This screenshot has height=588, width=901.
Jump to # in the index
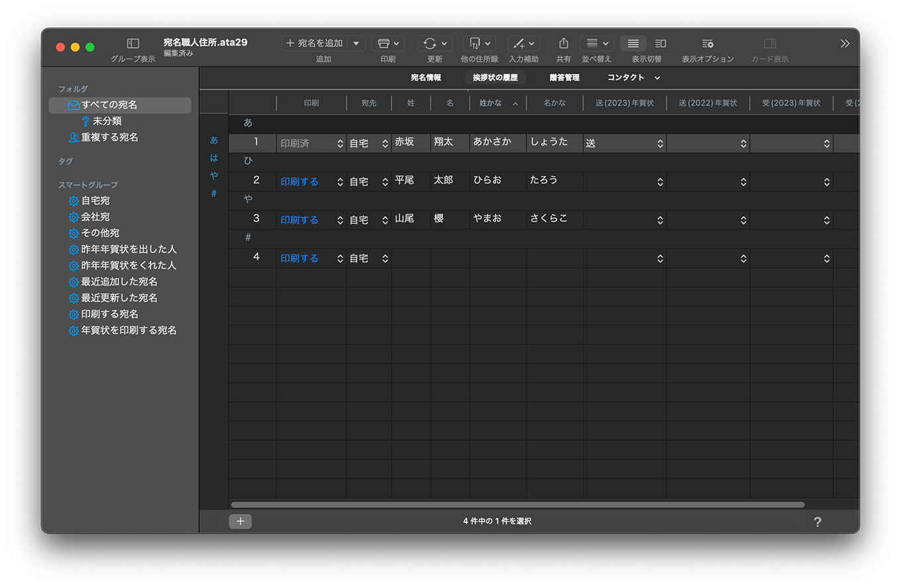click(214, 193)
